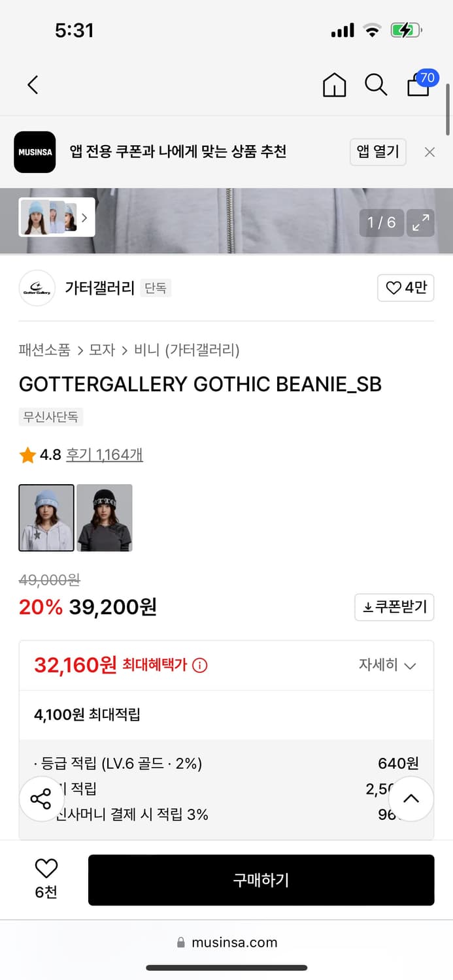The height and width of the screenshot is (980, 453).
Task: Go back using the back arrow
Action: (33, 85)
